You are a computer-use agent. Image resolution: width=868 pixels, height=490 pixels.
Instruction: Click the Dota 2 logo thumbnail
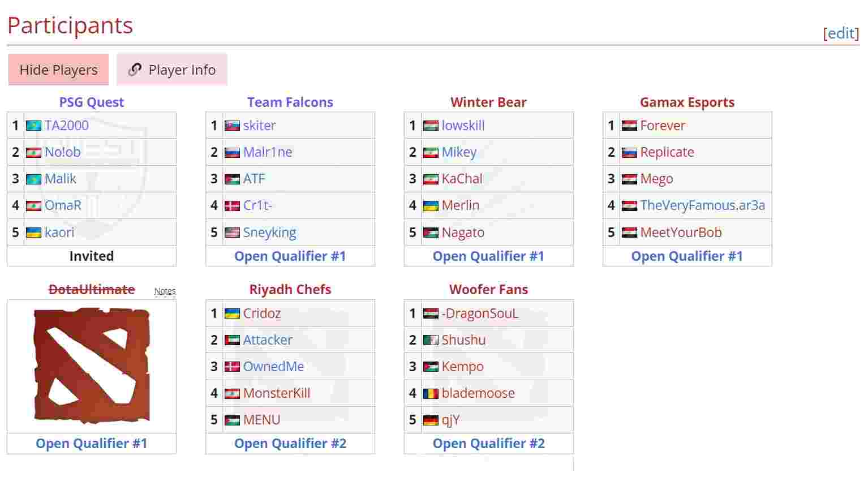click(92, 366)
